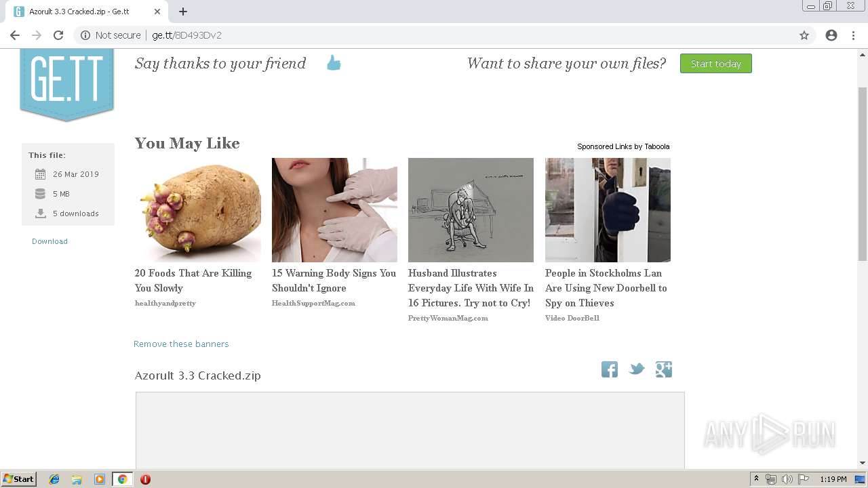Open Sponsored Links by Taboola
The height and width of the screenshot is (488, 868).
[x=623, y=146]
